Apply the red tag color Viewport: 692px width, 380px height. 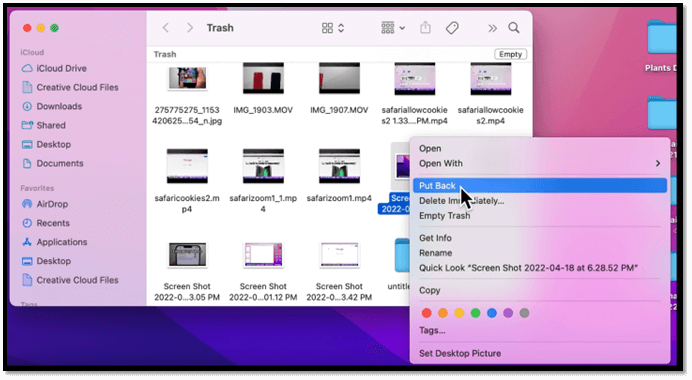[x=426, y=313]
